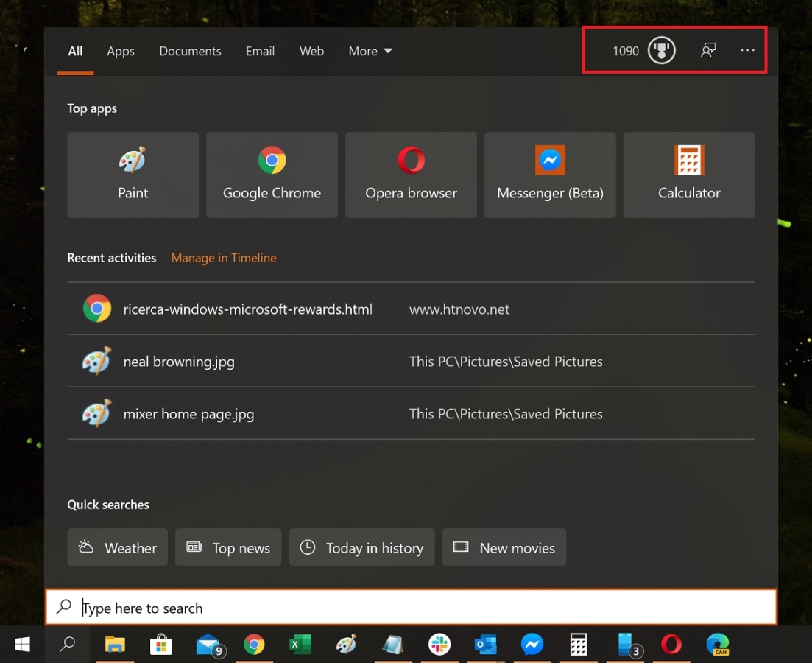812x663 pixels.
Task: Open the Microsoft Rewards trophy icon
Action: pyautogui.click(x=661, y=51)
